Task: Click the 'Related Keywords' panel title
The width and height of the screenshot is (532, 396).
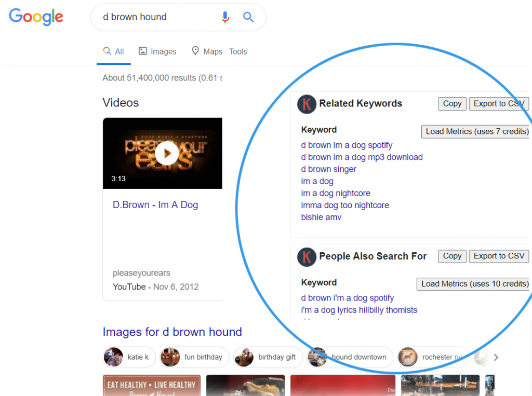Action: tap(361, 103)
